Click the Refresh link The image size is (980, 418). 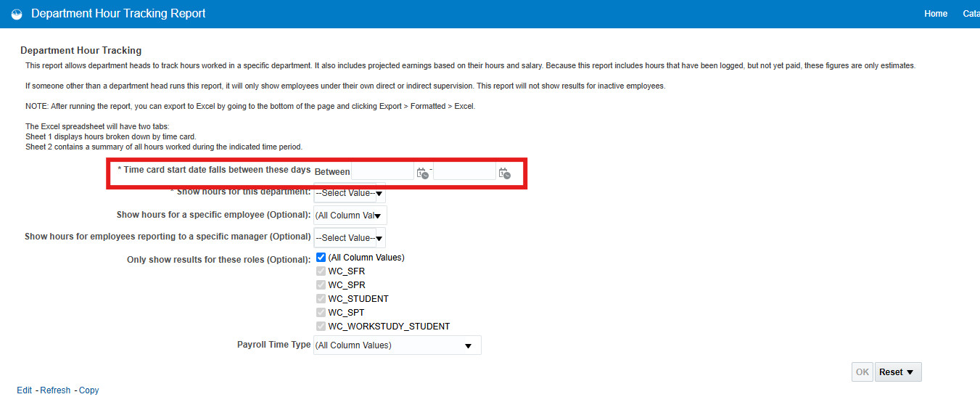[55, 390]
